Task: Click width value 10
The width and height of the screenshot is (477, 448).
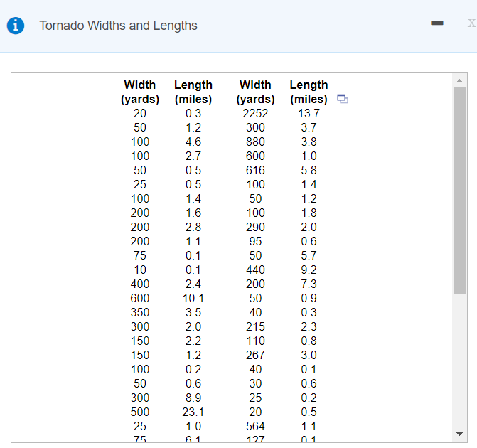Action: [140, 270]
